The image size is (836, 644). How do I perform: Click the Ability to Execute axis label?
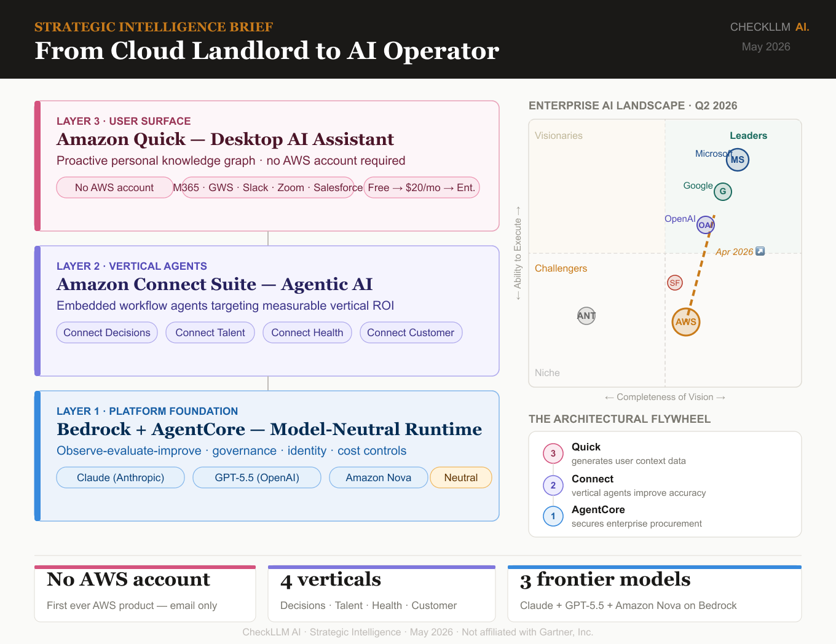tap(518, 253)
